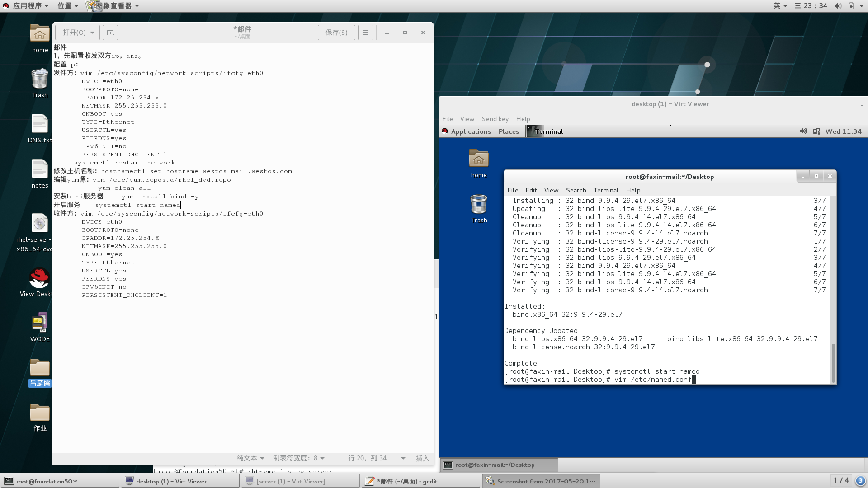Open Search menu in guest terminal

pyautogui.click(x=576, y=190)
